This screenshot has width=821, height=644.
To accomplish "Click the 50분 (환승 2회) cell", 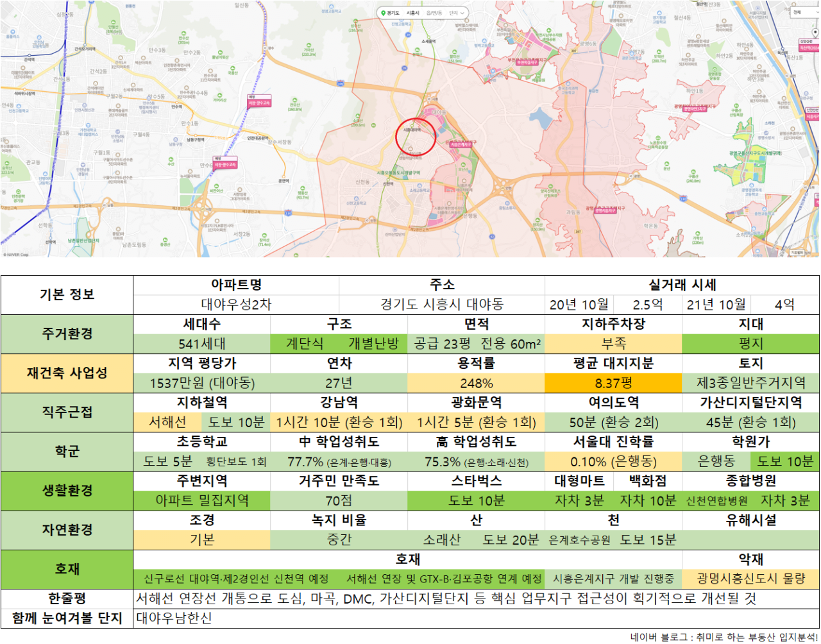I will 613,422.
